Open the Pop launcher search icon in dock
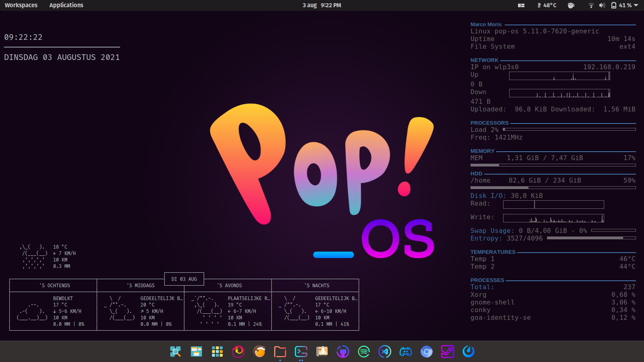 175,352
